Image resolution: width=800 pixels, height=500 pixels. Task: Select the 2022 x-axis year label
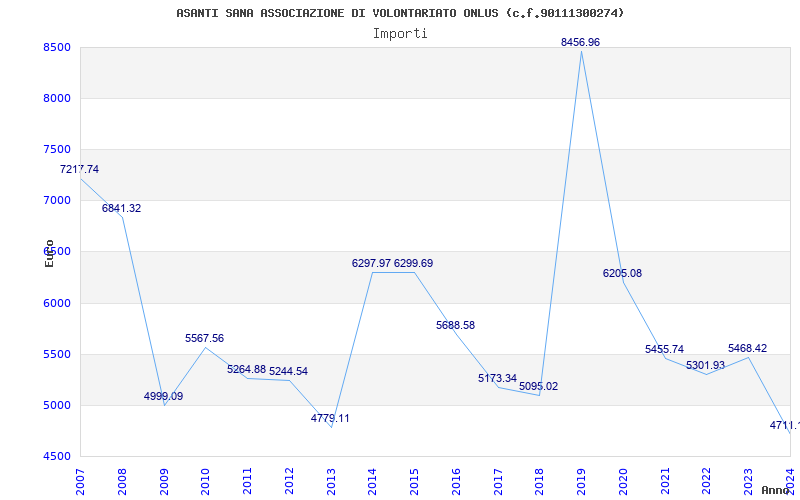(x=706, y=478)
